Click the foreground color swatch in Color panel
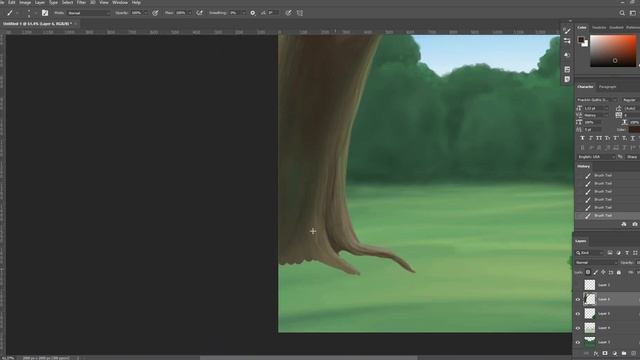This screenshot has width=640, height=360. (581, 40)
